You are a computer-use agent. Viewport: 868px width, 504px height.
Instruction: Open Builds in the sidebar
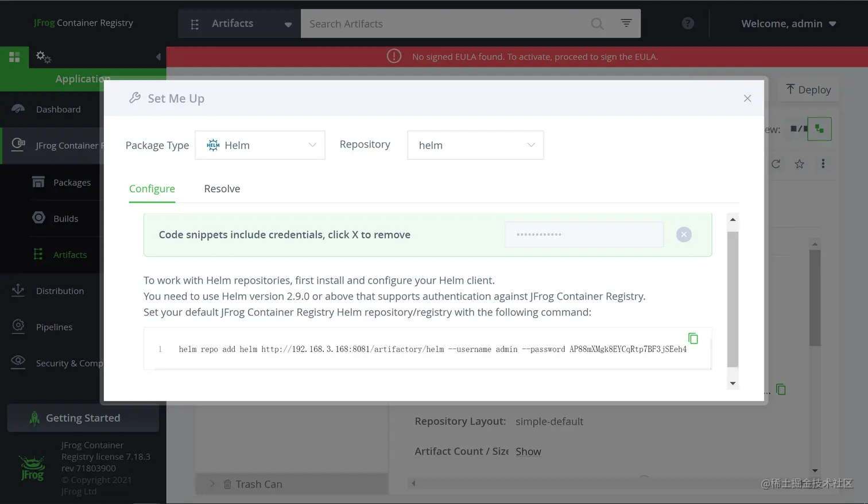(x=65, y=219)
